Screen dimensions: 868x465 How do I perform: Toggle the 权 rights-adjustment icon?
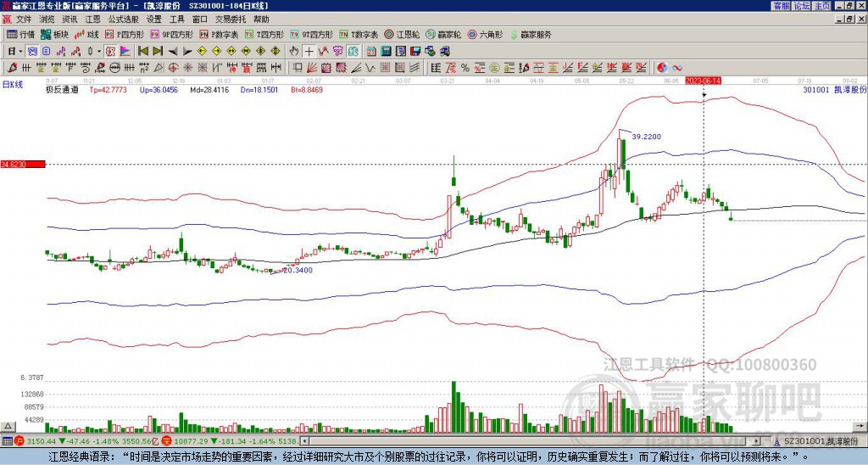110,52
